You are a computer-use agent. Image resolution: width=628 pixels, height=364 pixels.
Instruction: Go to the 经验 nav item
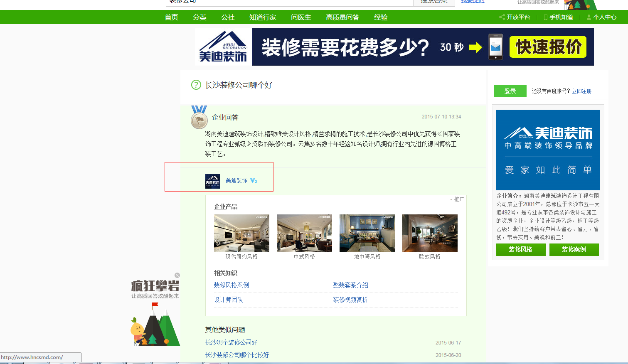pos(381,17)
